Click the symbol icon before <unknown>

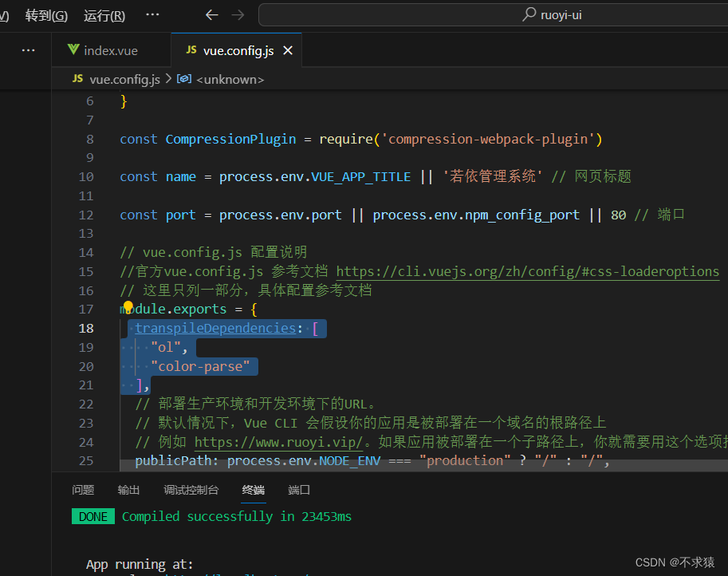(184, 78)
